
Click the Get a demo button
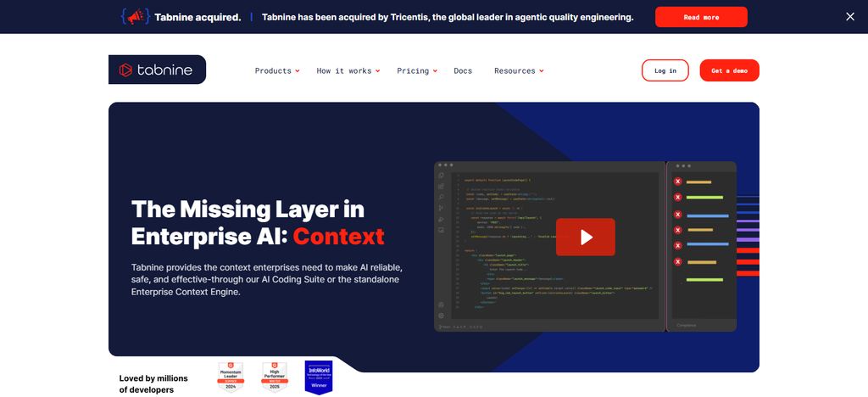point(729,70)
